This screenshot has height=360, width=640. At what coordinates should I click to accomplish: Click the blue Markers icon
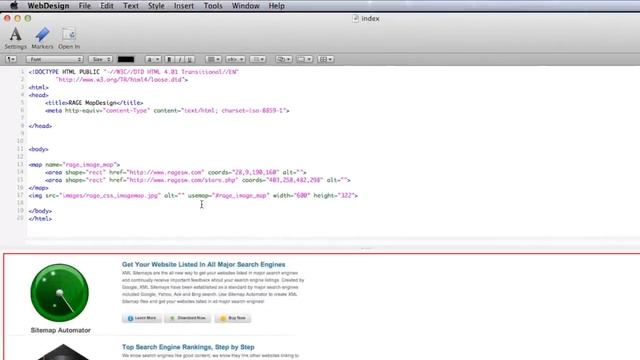pyautogui.click(x=42, y=35)
